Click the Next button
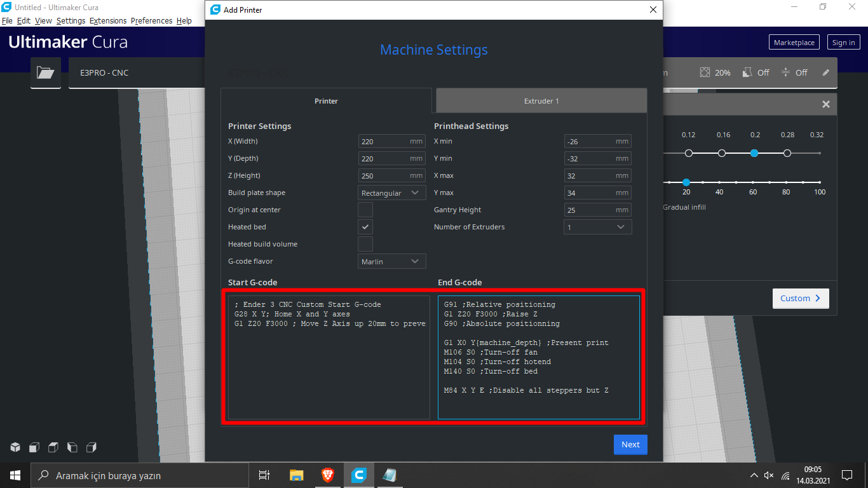 tap(630, 445)
